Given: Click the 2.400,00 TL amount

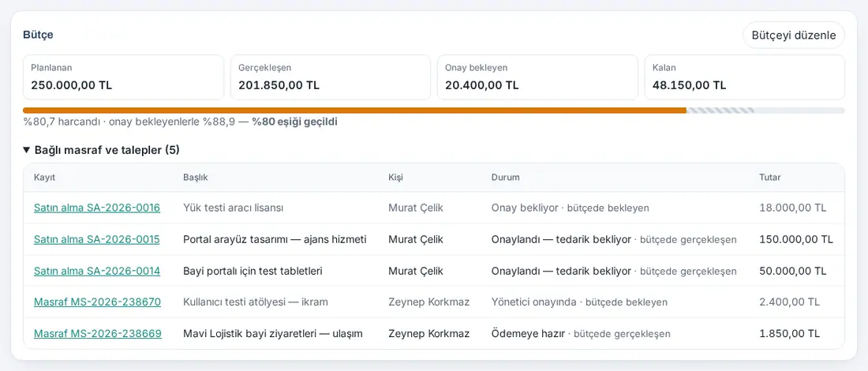Looking at the screenshot, I should (x=789, y=302).
